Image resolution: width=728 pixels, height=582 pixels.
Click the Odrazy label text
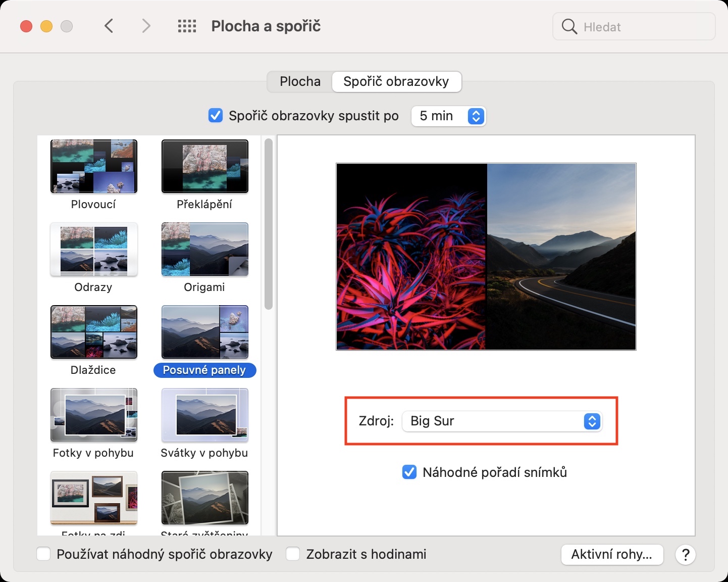pos(93,287)
